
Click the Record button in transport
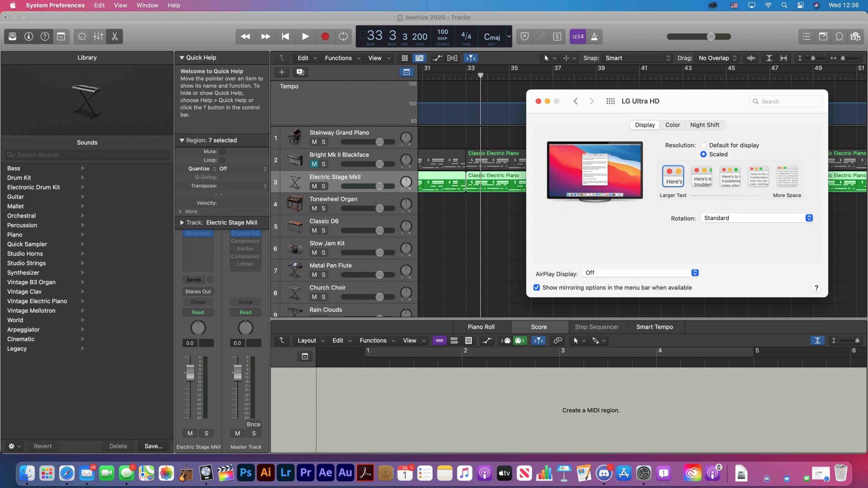tap(325, 36)
